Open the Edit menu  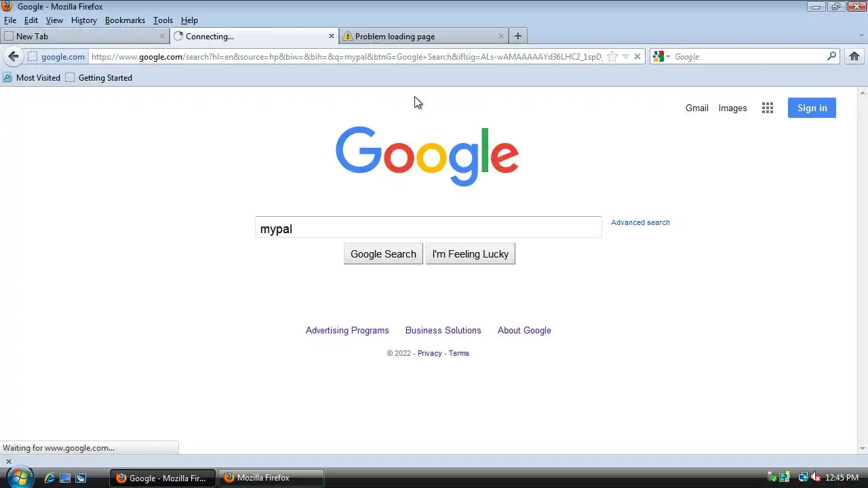click(31, 20)
